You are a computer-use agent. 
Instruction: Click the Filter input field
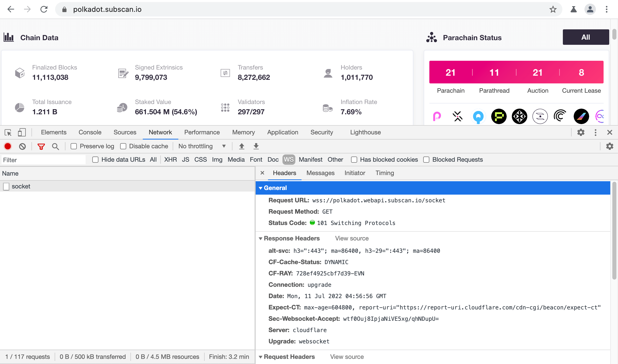43,160
